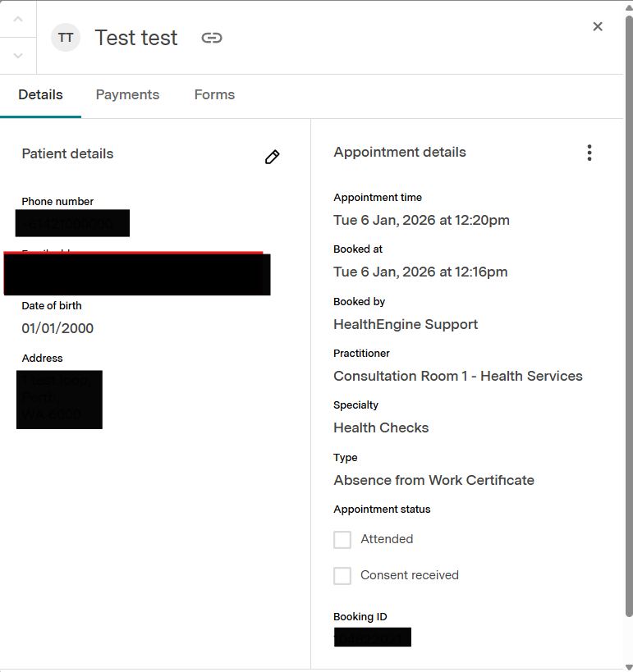Screen dimensions: 633x672
Task: Click the TT patient avatar
Action: (66, 38)
